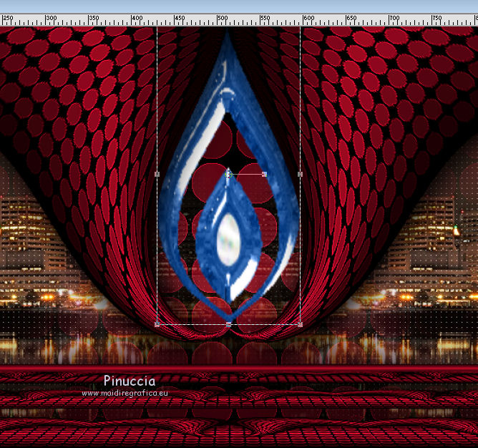Click the bottom-right corner selection handle
Image resolution: width=478 pixels, height=448 pixels.
[x=301, y=324]
